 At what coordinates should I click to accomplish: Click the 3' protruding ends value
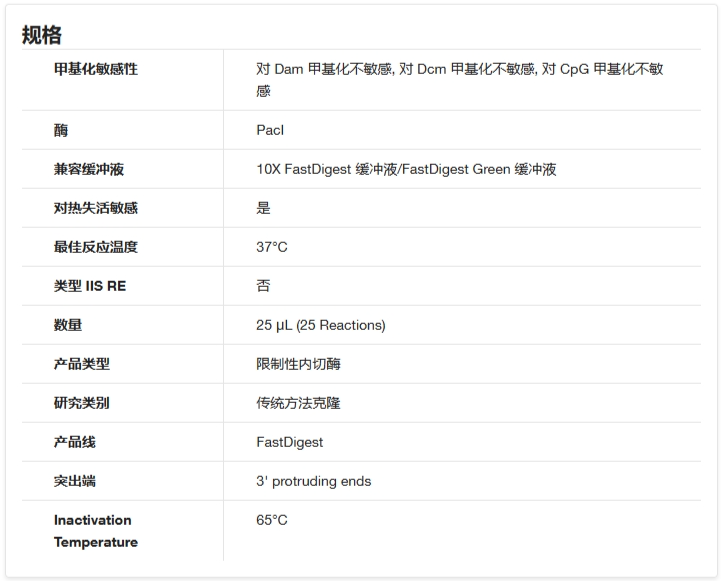[x=314, y=481]
